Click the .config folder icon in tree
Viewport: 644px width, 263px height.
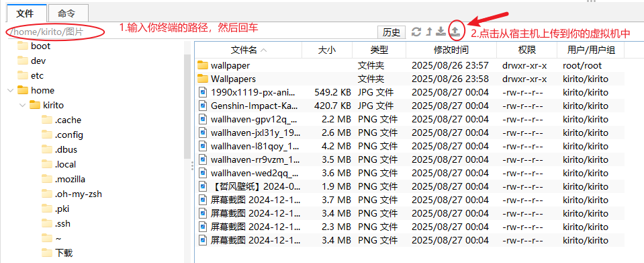47,135
